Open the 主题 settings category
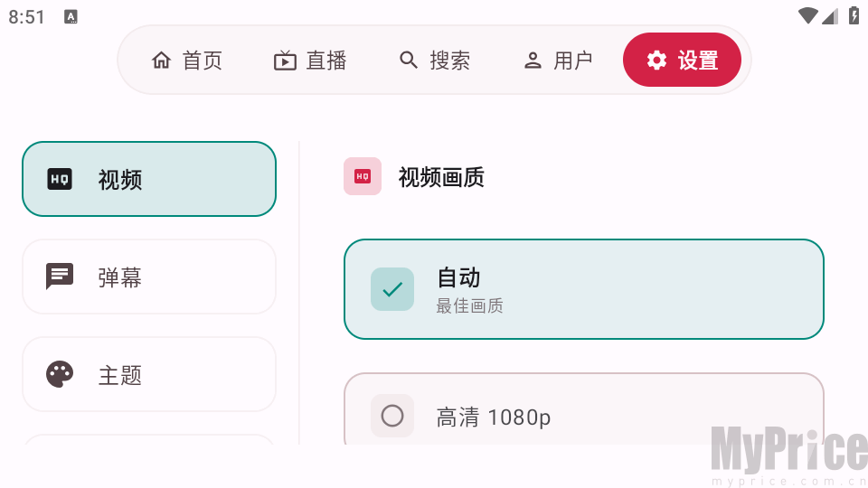Viewport: 868px width, 488px height. click(149, 374)
